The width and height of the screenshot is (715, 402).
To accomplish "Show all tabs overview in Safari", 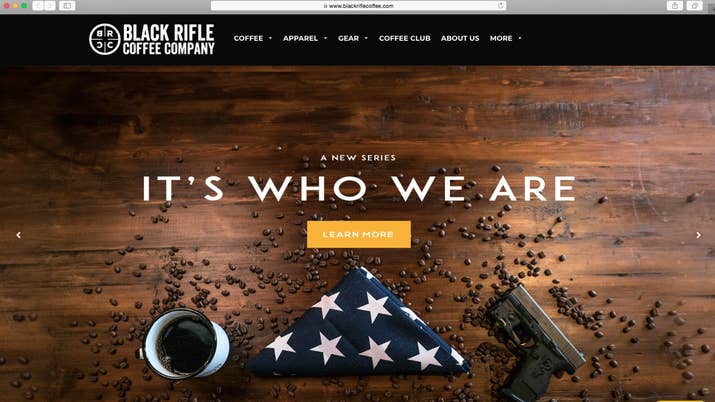I will point(694,6).
